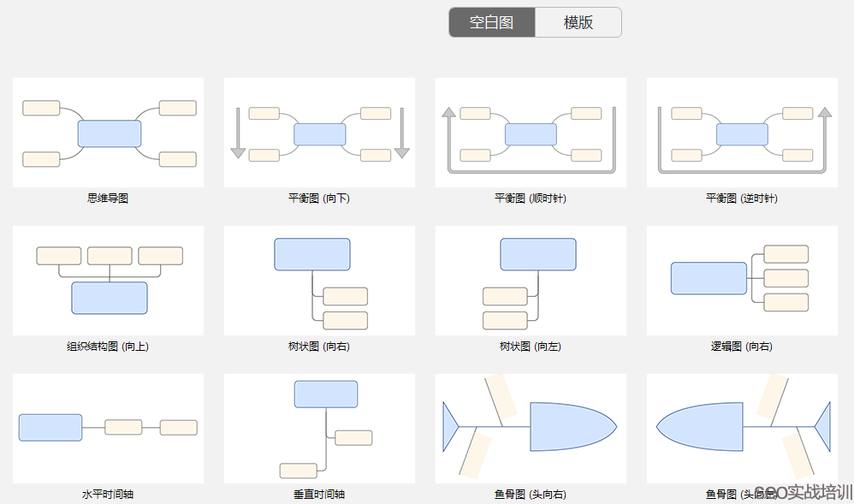Select the 水平时间轴 template
Image resolution: width=854 pixels, height=504 pixels.
[108, 428]
